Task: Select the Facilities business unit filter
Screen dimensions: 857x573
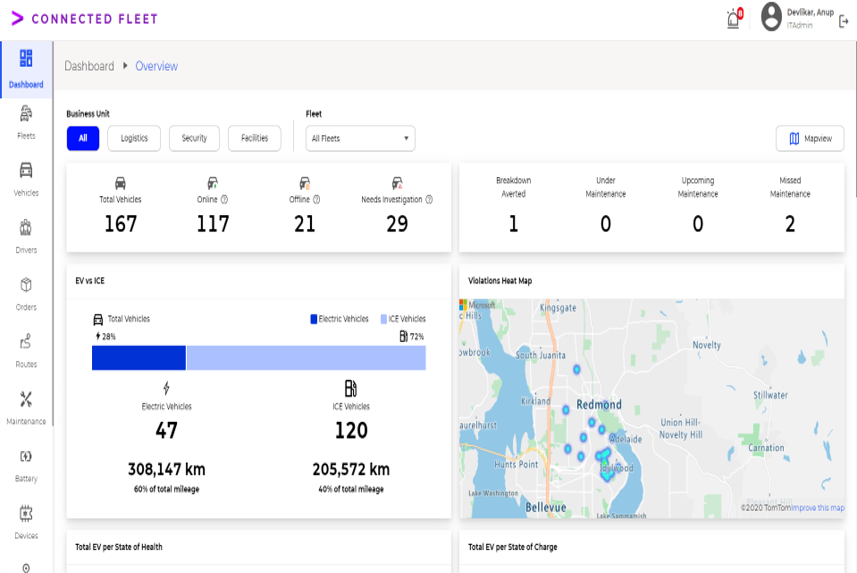Action: coord(255,138)
